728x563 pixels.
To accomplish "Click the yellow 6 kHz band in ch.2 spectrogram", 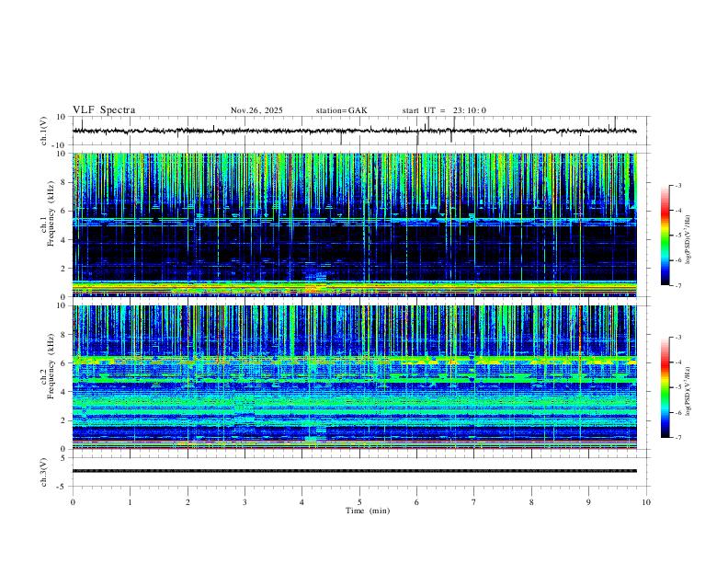I will pos(354,360).
